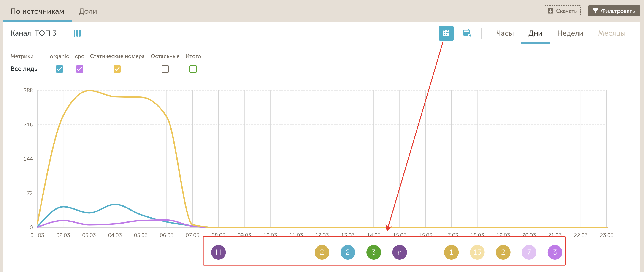Click the yellow 2 marker at 12.03

(x=322, y=252)
